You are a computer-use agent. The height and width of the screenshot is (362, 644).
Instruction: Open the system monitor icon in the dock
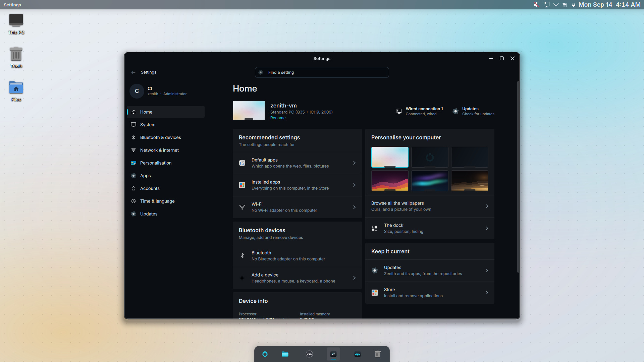click(358, 354)
